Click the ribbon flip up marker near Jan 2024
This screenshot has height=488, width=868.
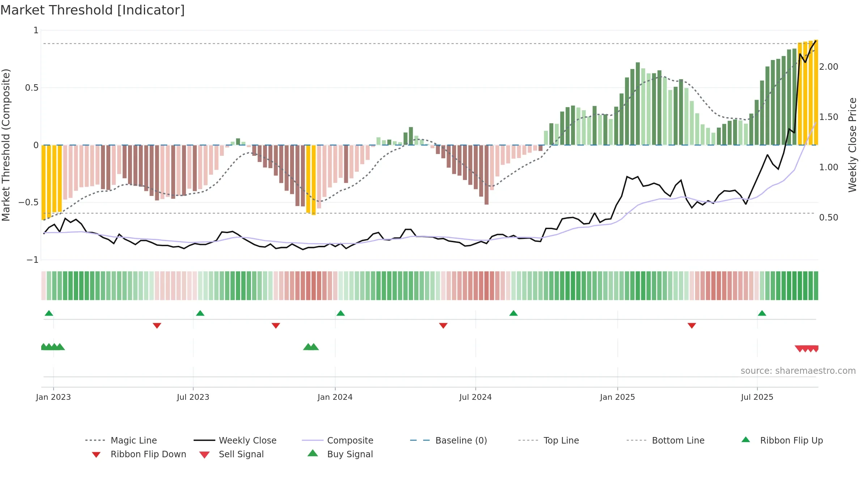340,313
